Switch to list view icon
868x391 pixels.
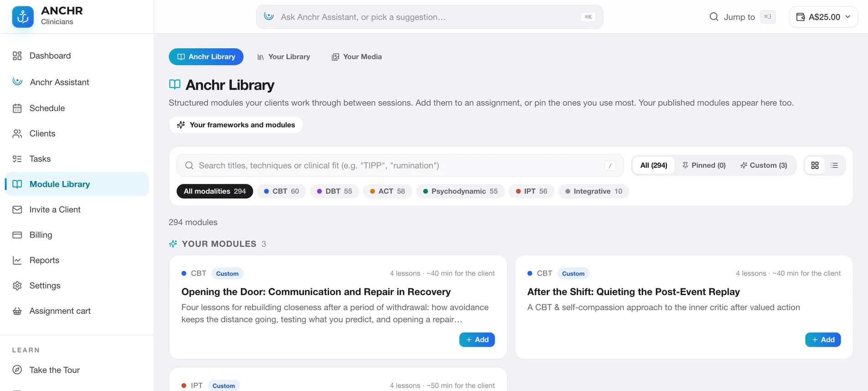[834, 165]
